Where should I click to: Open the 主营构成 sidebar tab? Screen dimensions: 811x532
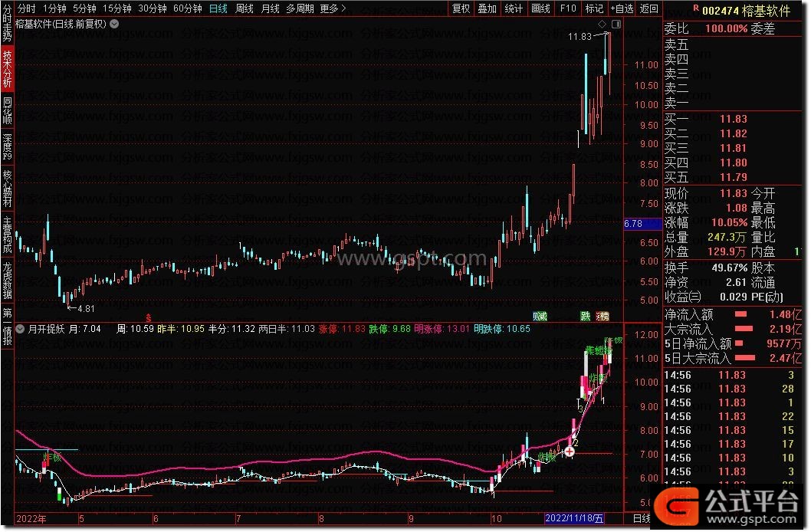(x=7, y=235)
